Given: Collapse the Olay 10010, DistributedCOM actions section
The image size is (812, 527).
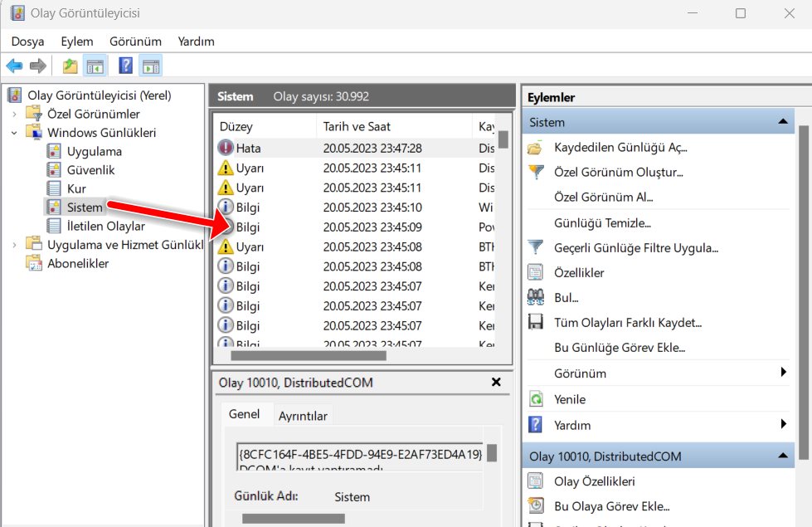Looking at the screenshot, I should pyautogui.click(x=782, y=456).
